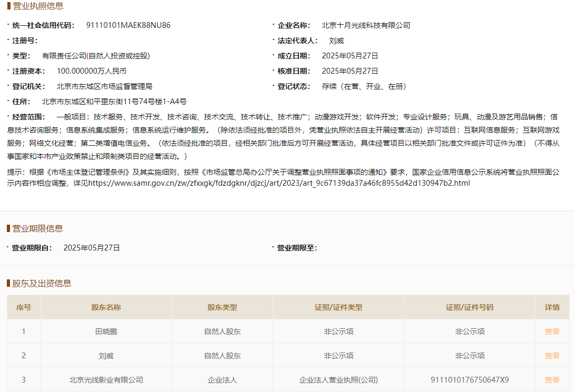Click company name 北京十月光线科技有限公司
575x392 pixels.
tap(366, 25)
